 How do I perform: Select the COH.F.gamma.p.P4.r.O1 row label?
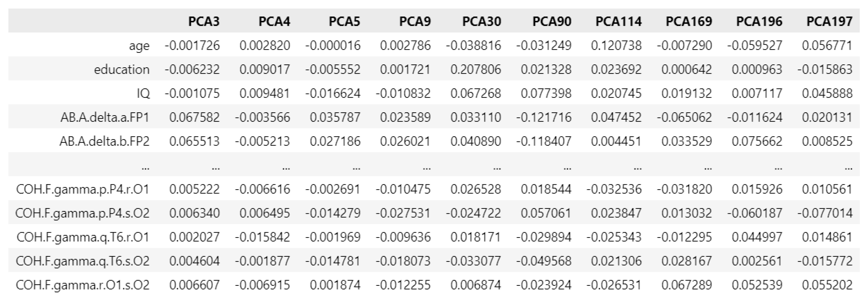point(83,189)
